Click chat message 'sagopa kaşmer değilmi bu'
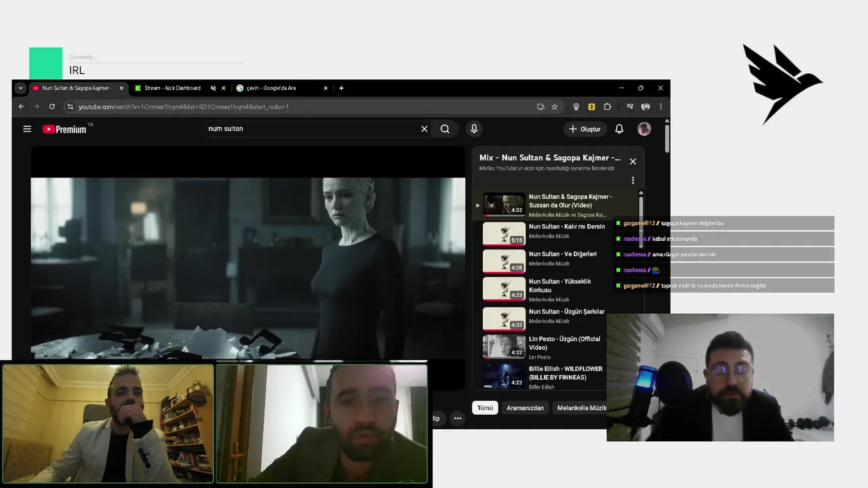Viewport: 868px width, 488px height. (692, 223)
